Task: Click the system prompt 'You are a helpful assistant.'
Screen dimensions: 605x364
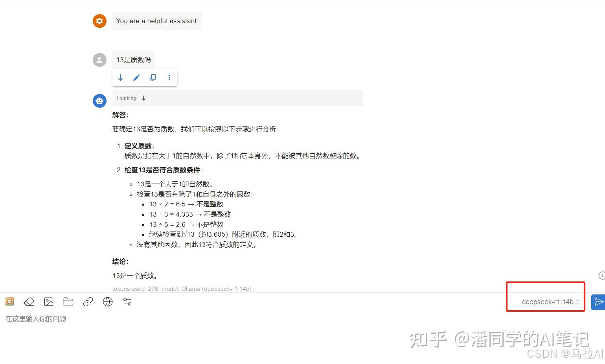Action: 157,21
